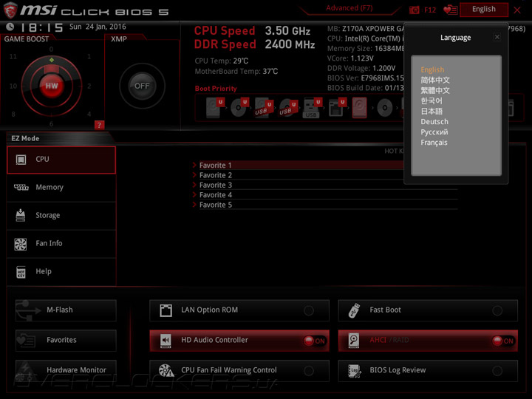Choose Русский in the Language list
Screen dimensions: 532x399
[434, 132]
